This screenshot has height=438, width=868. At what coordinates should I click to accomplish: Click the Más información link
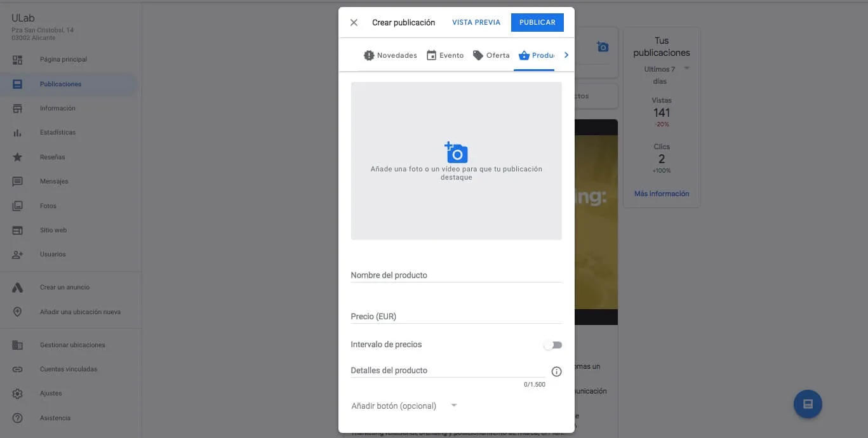[662, 194]
